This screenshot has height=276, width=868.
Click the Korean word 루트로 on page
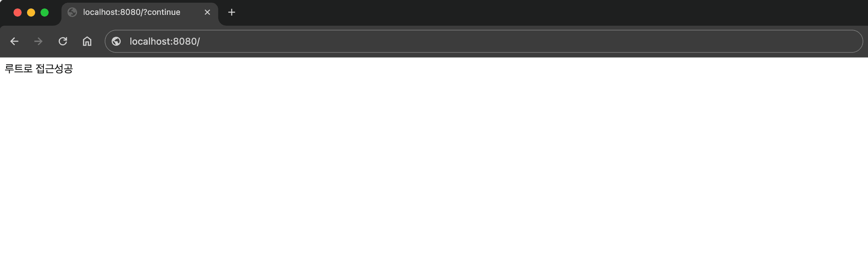[x=19, y=69]
